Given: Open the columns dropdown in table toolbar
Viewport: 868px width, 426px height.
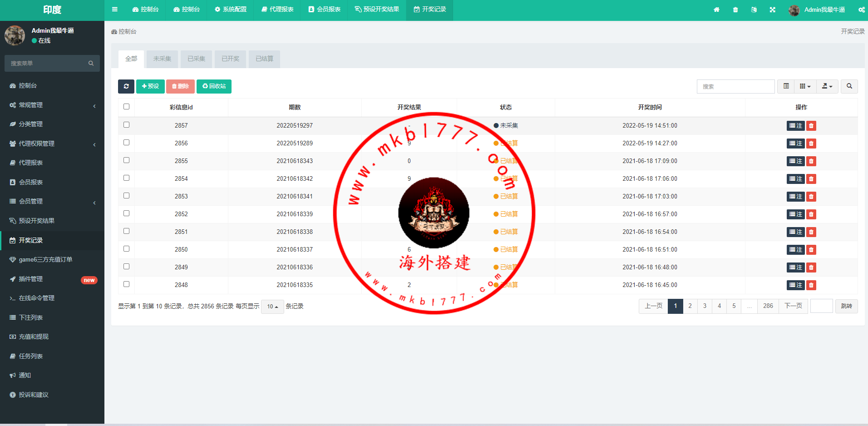Looking at the screenshot, I should click(x=805, y=86).
